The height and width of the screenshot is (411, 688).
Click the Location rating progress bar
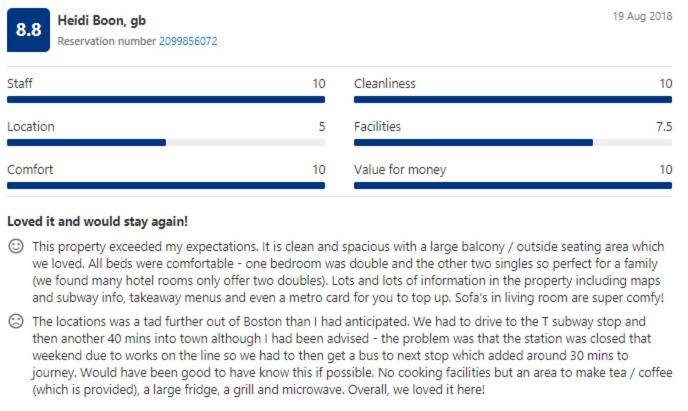[166, 142]
